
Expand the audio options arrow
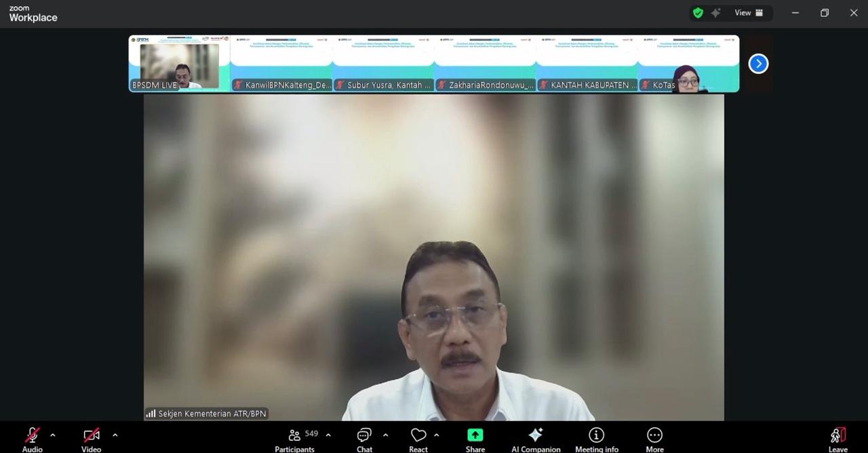(x=53, y=435)
